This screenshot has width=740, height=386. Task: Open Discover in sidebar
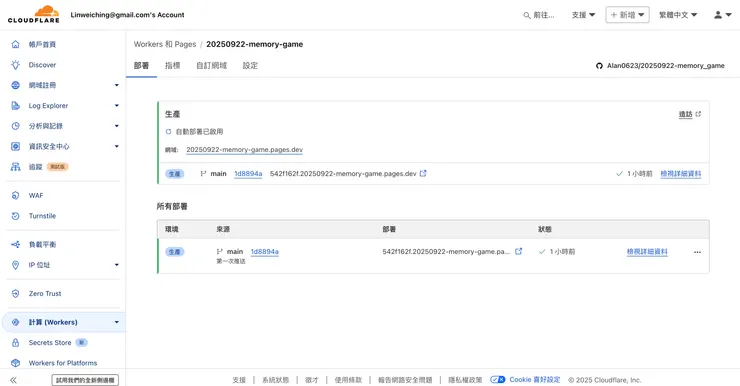42,65
